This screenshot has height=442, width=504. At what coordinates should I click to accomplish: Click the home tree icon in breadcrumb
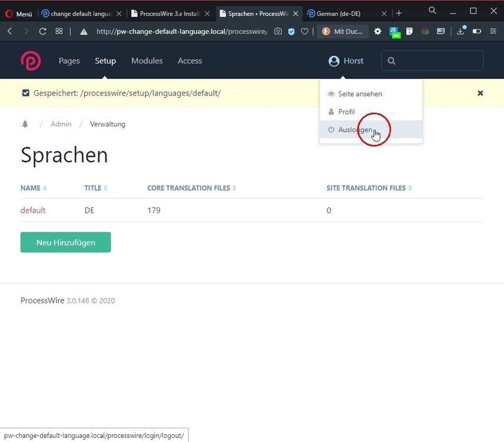click(25, 124)
